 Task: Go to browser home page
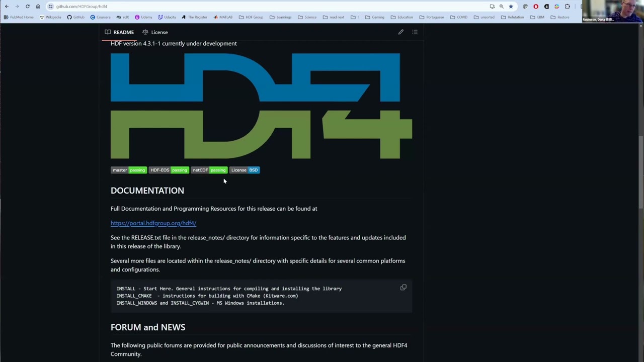tap(38, 7)
